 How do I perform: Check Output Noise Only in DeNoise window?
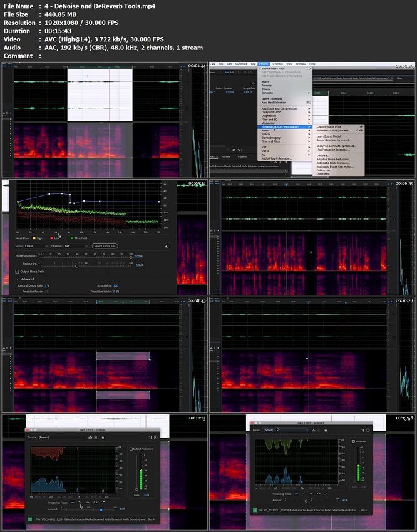point(131,449)
